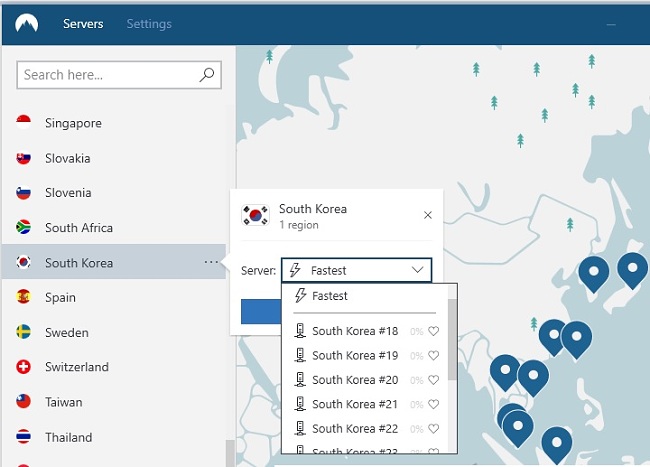Select Thailand in the country list
Screen dimensions: 650x467
(x=114, y=437)
